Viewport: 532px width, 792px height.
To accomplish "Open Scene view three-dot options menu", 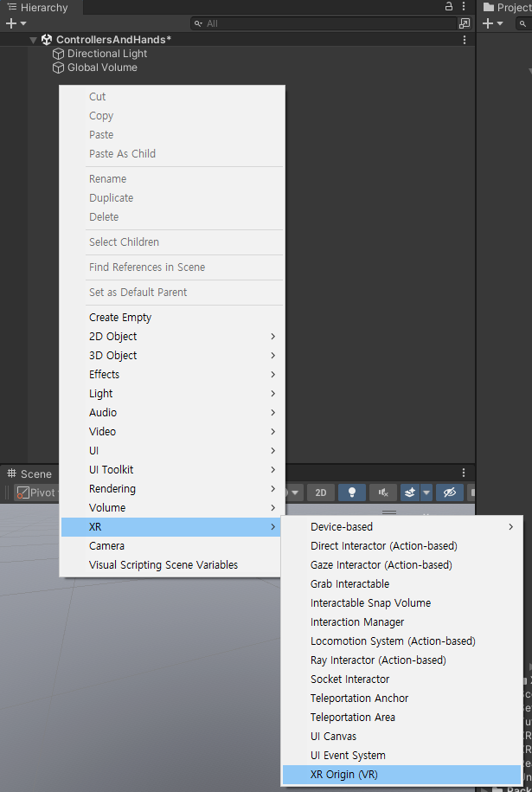I will [464, 473].
